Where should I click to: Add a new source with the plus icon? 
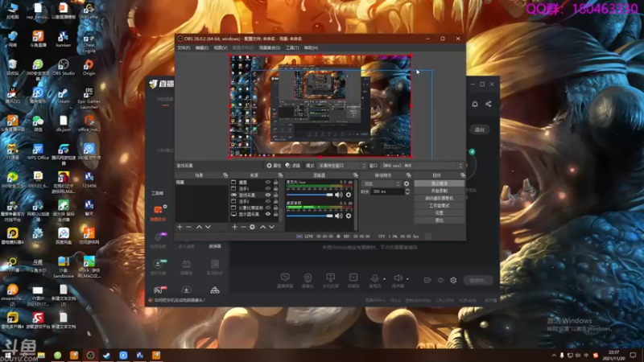234,227
